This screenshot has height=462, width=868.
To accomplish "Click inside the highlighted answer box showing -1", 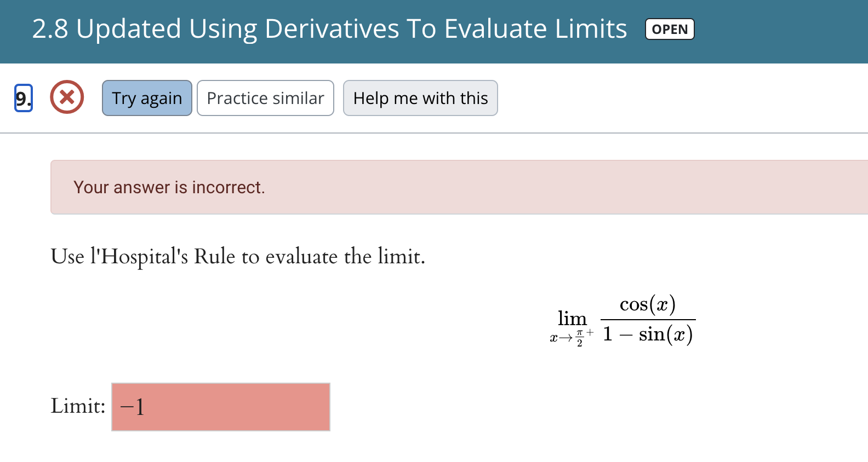I will 220,407.
